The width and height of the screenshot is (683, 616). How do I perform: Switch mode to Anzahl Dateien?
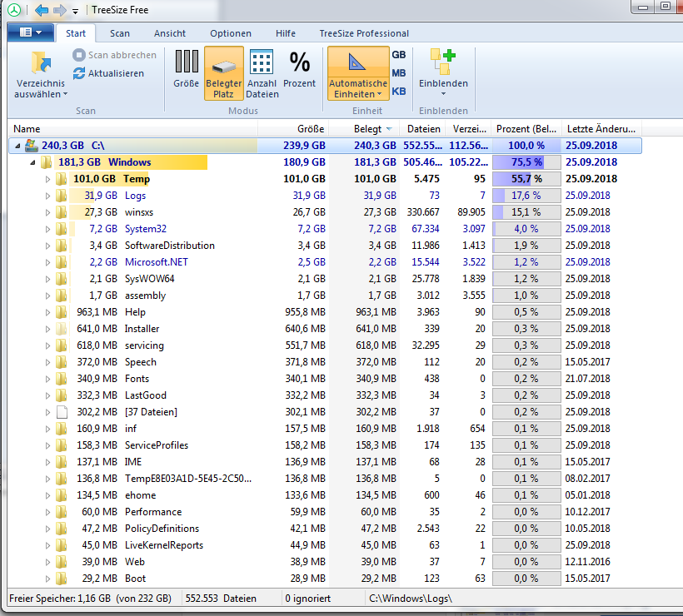point(262,74)
